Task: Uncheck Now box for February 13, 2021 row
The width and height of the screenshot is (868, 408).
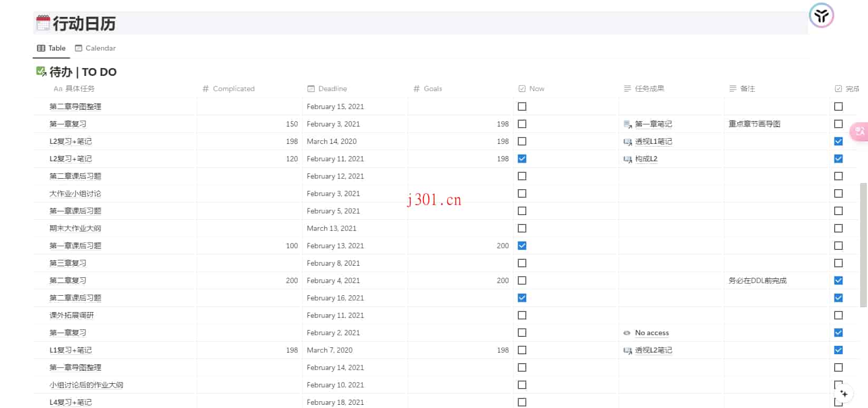Action: [522, 246]
